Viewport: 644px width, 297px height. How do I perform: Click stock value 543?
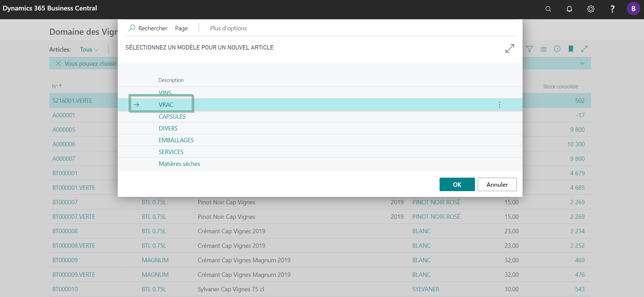580,289
